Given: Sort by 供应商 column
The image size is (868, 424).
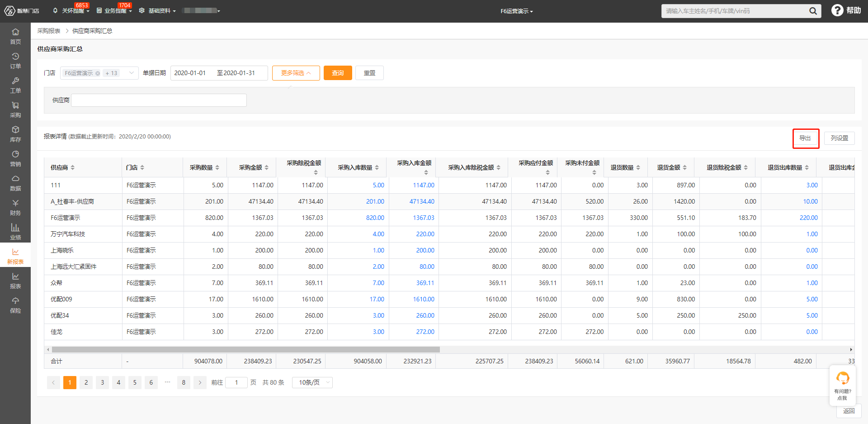Looking at the screenshot, I should click(73, 167).
